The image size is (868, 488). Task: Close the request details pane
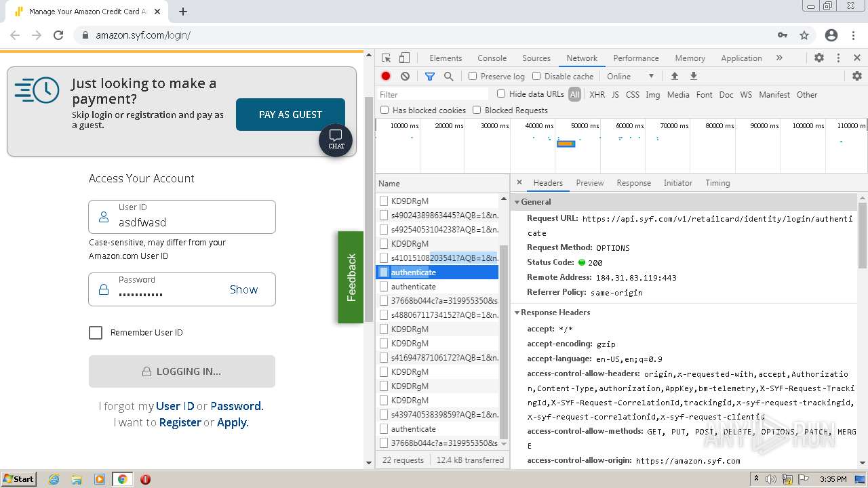pos(519,182)
